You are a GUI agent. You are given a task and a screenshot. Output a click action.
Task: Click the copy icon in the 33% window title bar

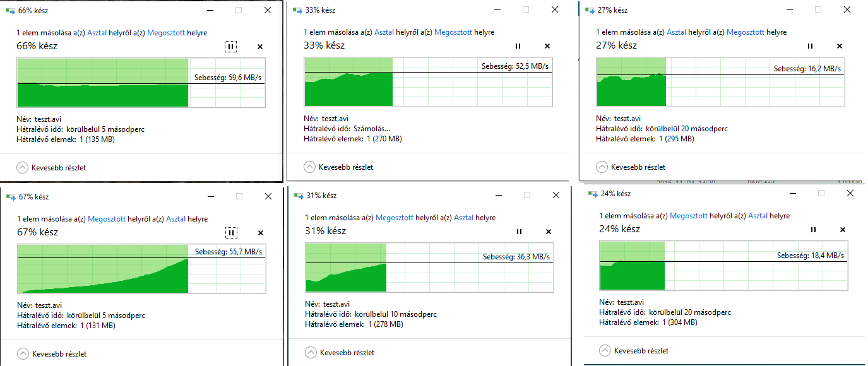click(x=297, y=10)
